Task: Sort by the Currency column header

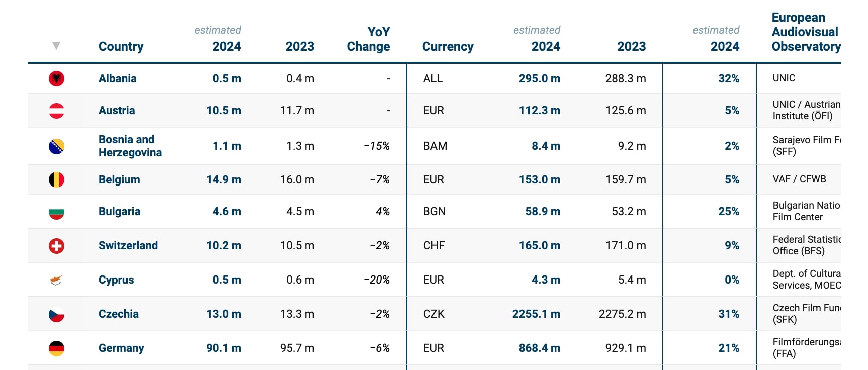Action: (448, 47)
